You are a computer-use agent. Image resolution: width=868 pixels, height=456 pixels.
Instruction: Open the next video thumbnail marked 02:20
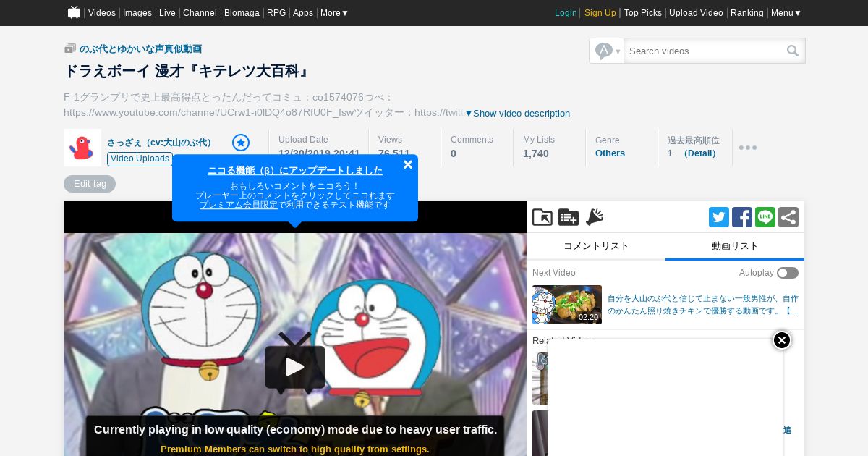[567, 305]
